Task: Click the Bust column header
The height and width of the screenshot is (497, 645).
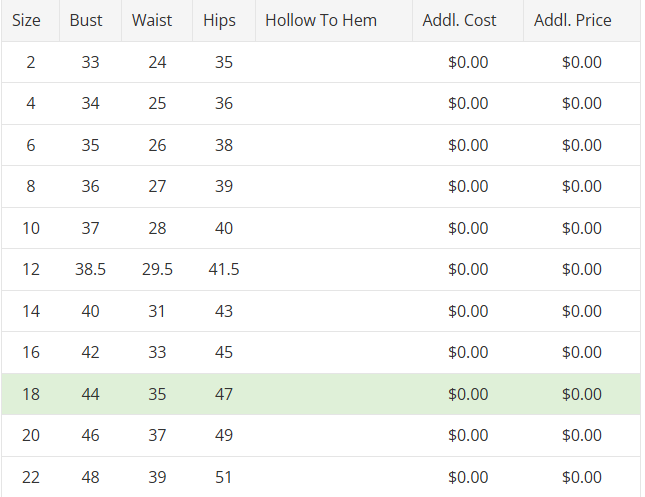Action: [x=86, y=20]
